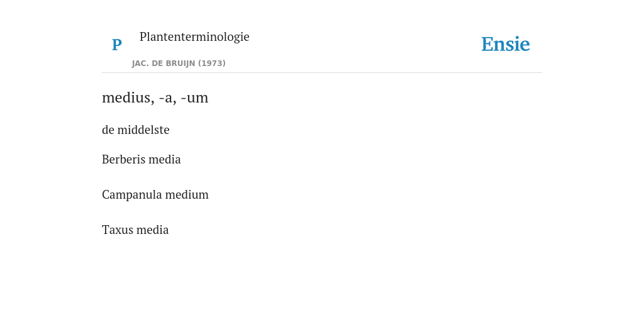Click the horizontal divider under the header
Screen dimensions: 644x322
coord(322,73)
